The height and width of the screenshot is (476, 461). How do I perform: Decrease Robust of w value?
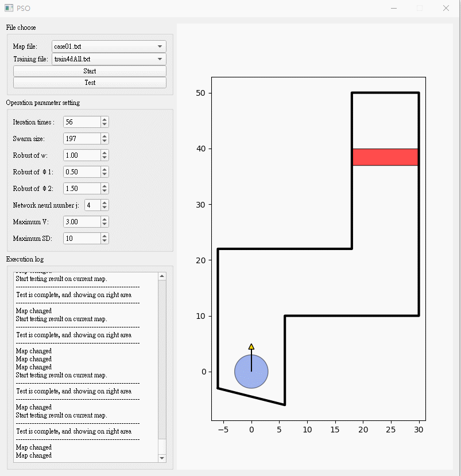click(104, 158)
